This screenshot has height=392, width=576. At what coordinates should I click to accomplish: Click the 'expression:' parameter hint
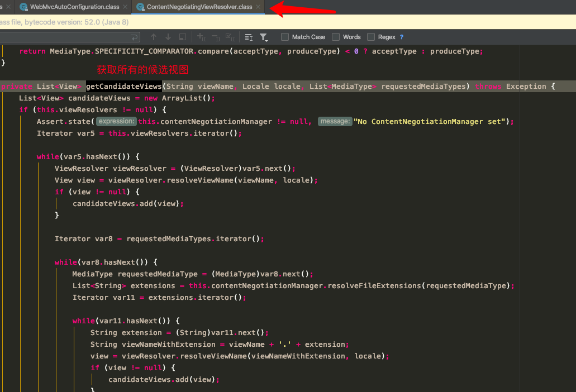[116, 121]
